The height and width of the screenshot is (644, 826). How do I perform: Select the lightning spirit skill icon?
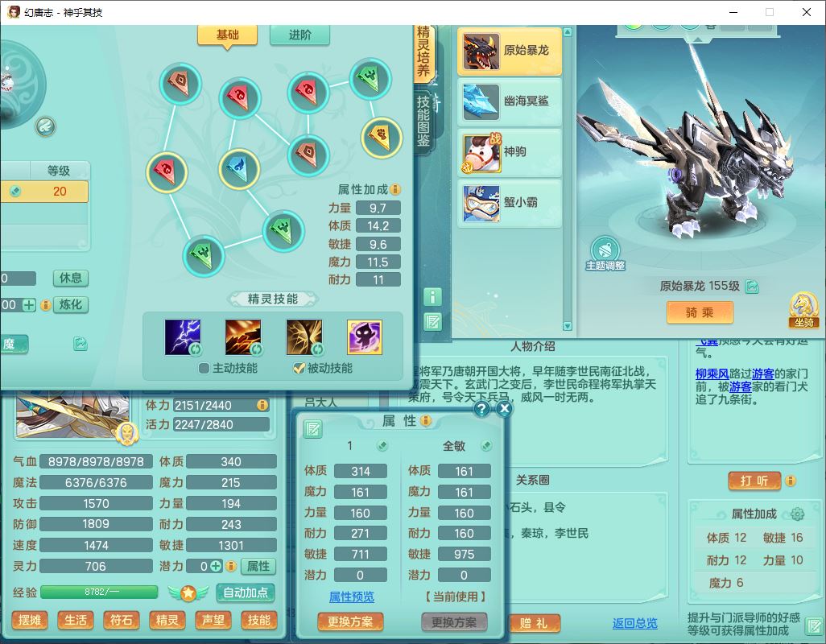pyautogui.click(x=182, y=337)
